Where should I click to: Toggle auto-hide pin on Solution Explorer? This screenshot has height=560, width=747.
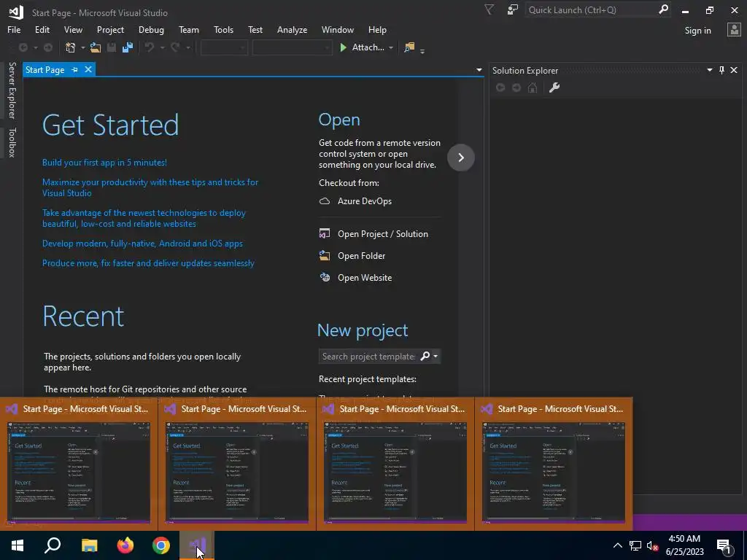[x=721, y=70]
